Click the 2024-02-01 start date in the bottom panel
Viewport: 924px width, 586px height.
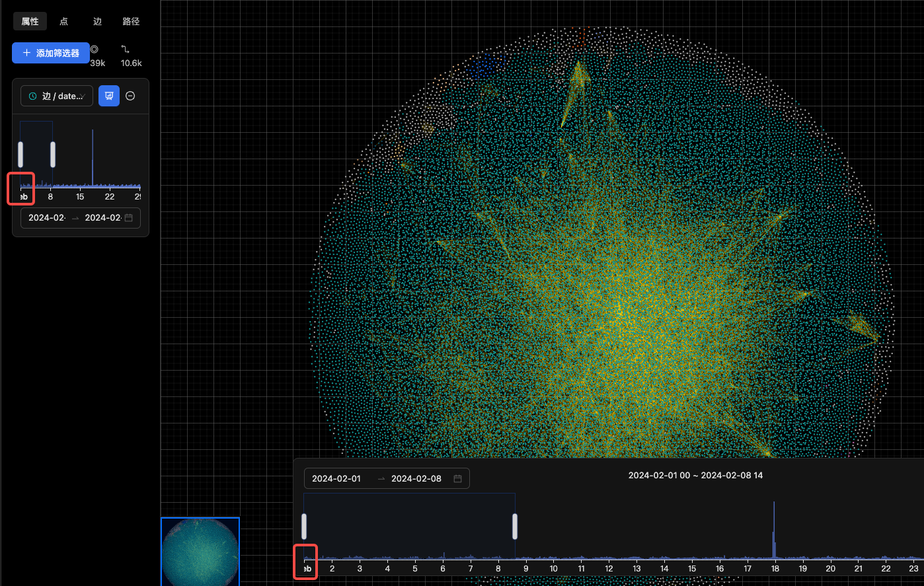[336, 478]
